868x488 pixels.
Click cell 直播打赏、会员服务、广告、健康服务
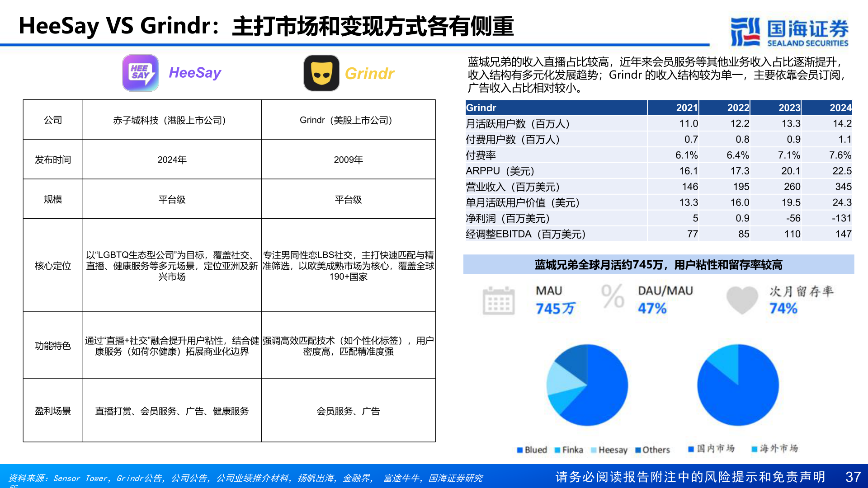tap(172, 411)
